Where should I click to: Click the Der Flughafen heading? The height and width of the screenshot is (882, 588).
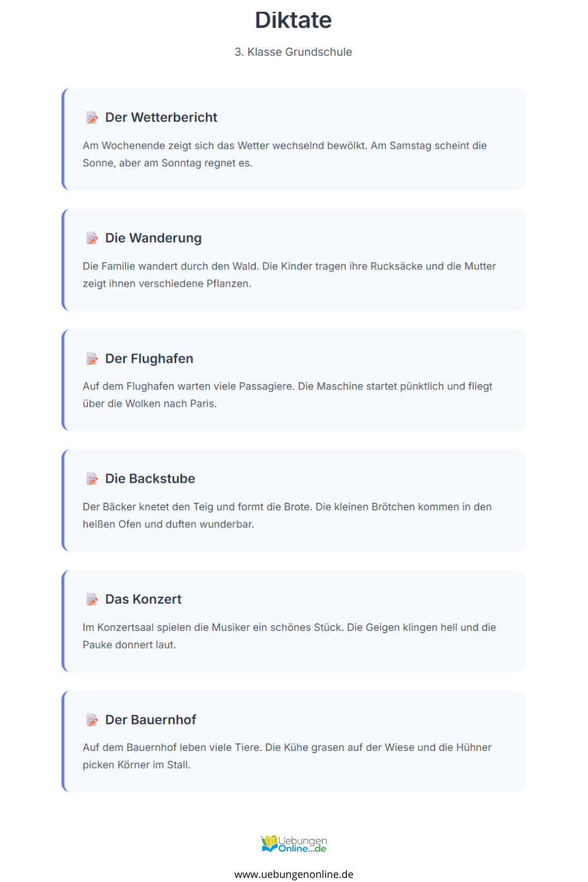(x=149, y=359)
